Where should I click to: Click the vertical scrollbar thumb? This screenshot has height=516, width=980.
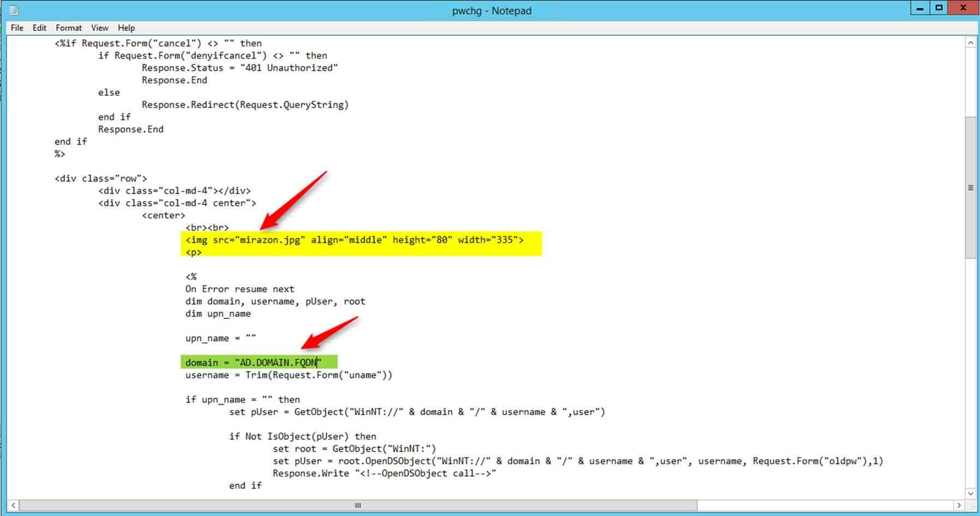[x=970, y=187]
